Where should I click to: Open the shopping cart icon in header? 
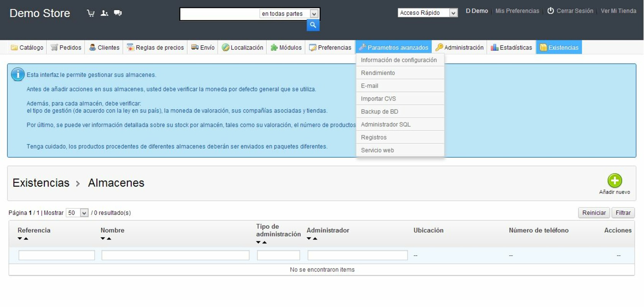click(x=91, y=13)
